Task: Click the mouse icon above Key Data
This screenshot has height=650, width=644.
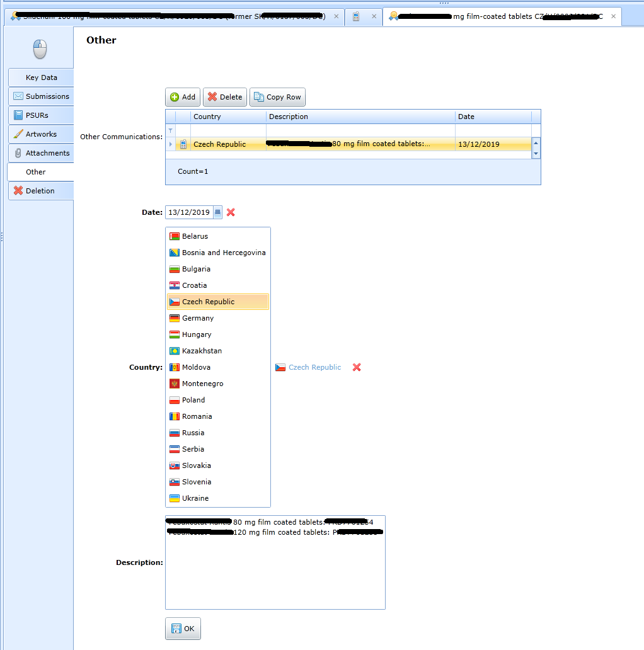Action: tap(40, 49)
